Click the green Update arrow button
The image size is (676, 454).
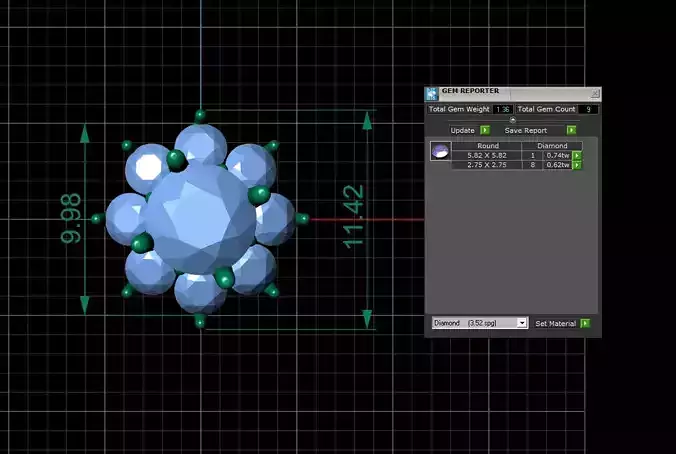coord(485,130)
